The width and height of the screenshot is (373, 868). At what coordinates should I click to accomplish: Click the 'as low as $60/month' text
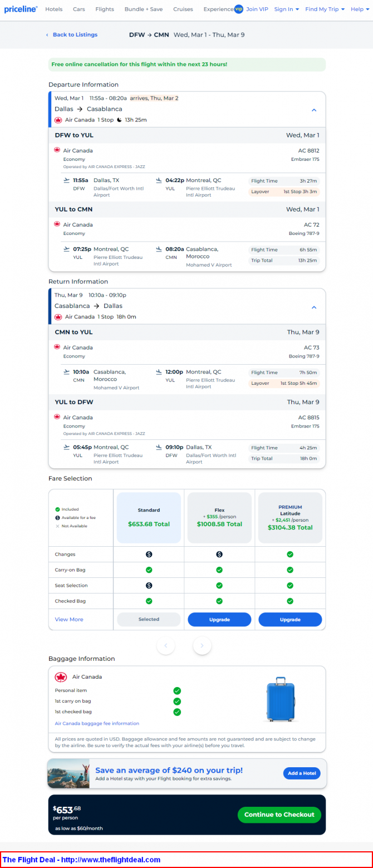[79, 828]
